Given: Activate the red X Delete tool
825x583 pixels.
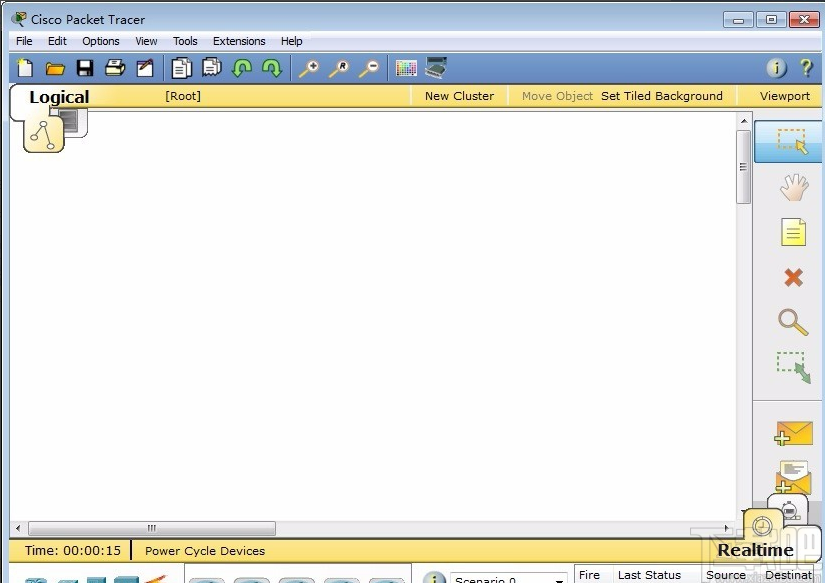Looking at the screenshot, I should click(793, 277).
